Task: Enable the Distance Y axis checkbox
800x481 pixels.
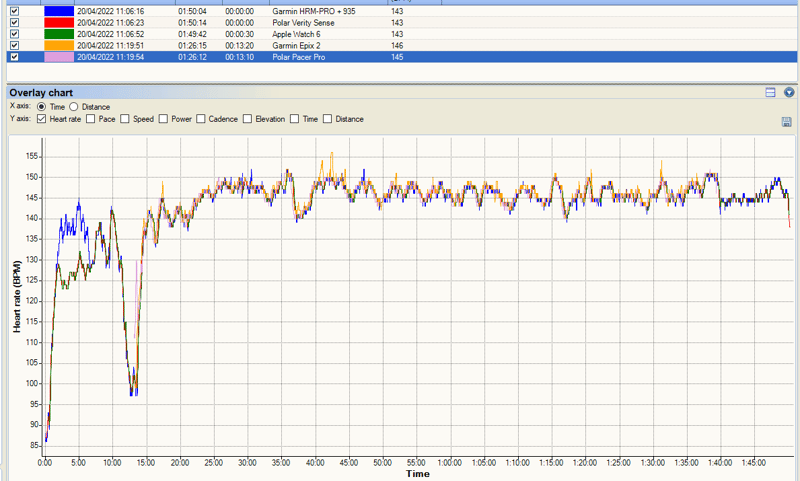Action: click(328, 119)
